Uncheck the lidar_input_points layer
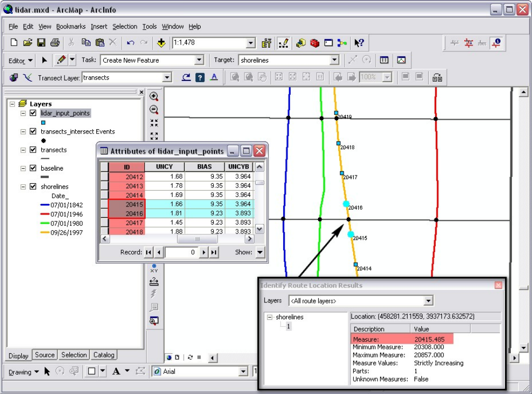This screenshot has height=394, width=532. (33, 113)
